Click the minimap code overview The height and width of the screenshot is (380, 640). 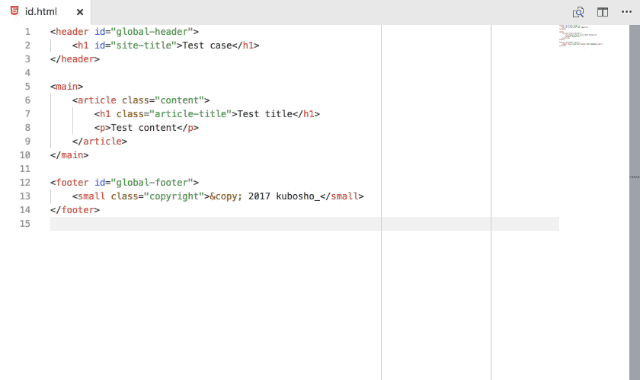[581, 36]
